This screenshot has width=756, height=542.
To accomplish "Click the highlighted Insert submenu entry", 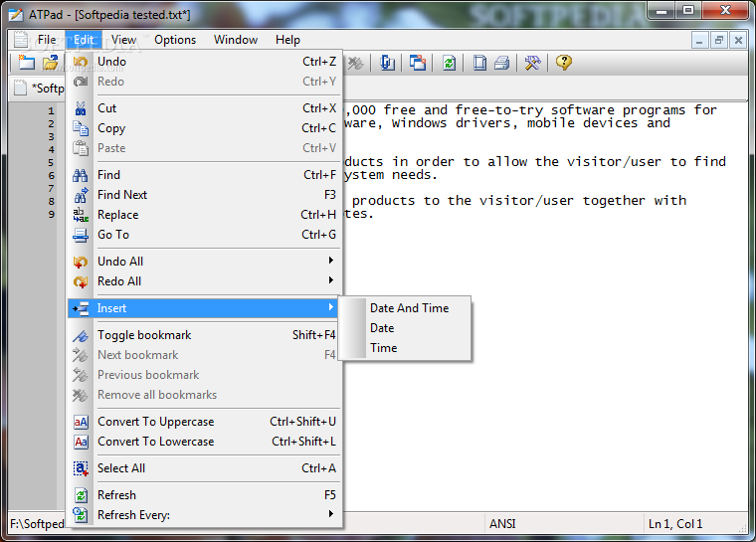I will [x=205, y=308].
